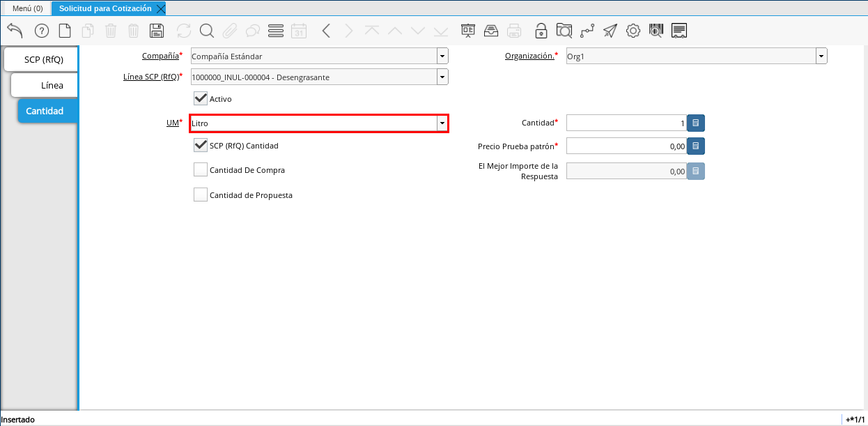The width and height of the screenshot is (868, 426).
Task: Go to previous record left chevron
Action: point(326,31)
